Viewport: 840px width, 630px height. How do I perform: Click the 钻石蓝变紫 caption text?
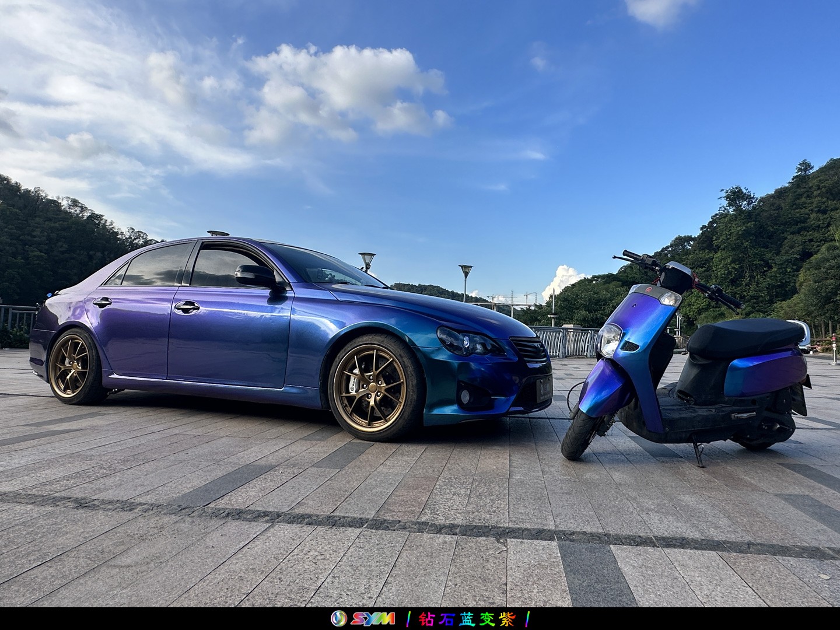tap(467, 619)
